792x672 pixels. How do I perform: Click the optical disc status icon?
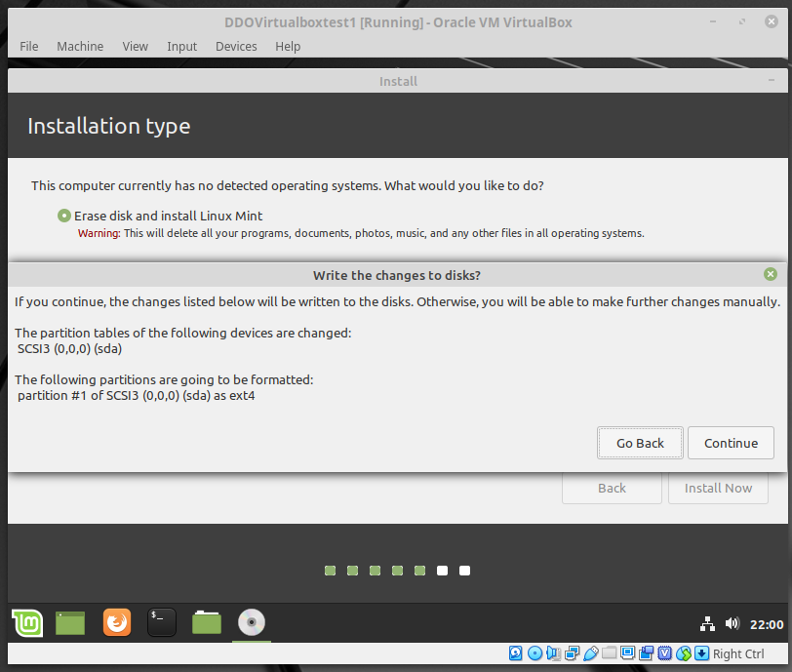click(535, 653)
